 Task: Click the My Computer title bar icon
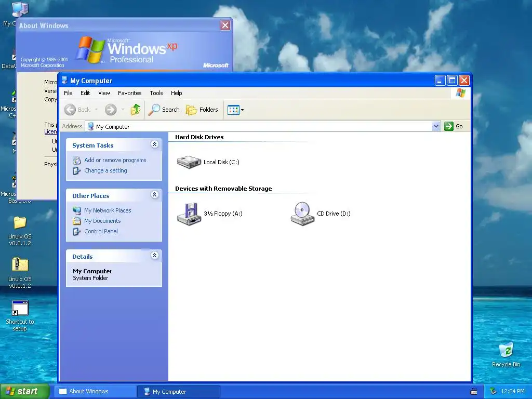tap(64, 81)
